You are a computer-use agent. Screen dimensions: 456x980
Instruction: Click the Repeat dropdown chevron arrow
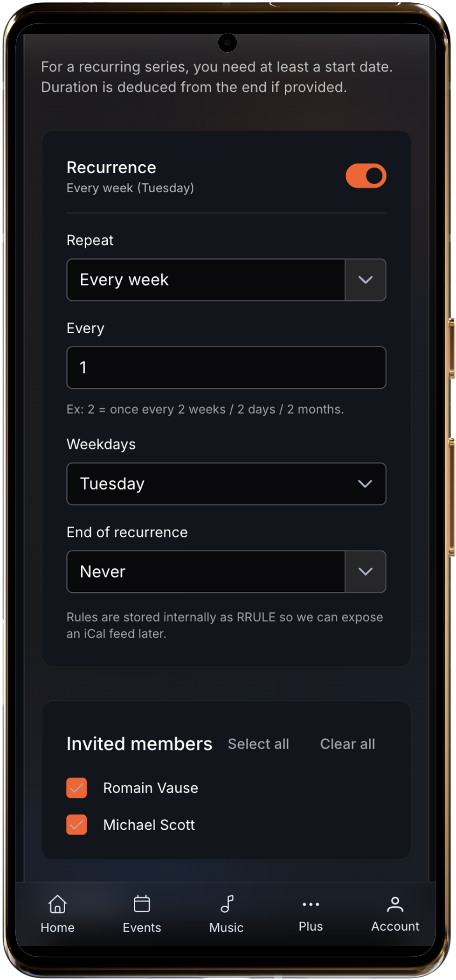[366, 280]
